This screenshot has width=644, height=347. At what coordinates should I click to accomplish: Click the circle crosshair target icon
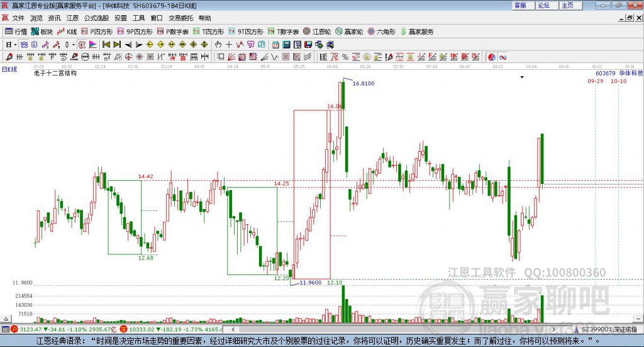[128, 57]
